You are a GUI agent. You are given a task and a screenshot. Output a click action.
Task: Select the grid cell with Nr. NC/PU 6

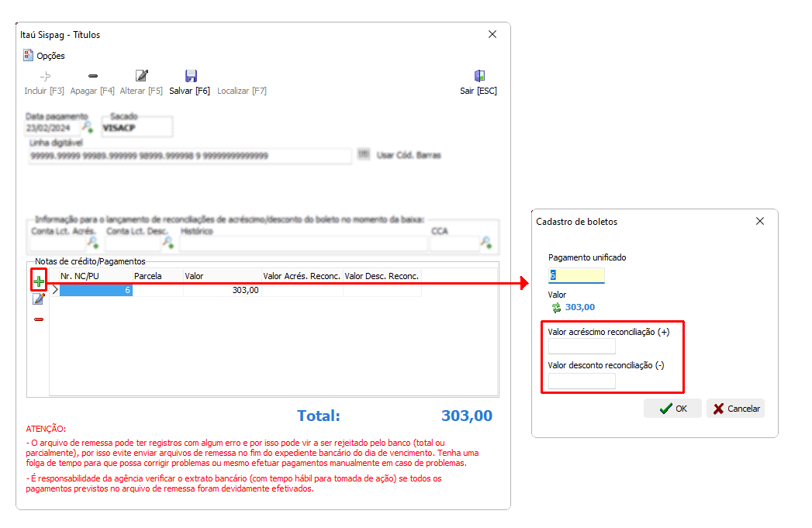click(96, 290)
